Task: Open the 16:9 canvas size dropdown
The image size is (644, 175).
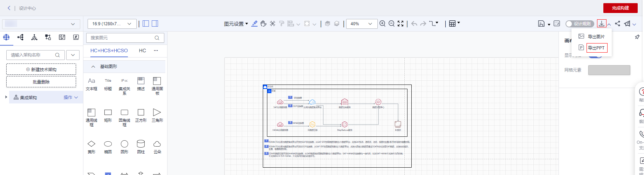Action: 112,23
